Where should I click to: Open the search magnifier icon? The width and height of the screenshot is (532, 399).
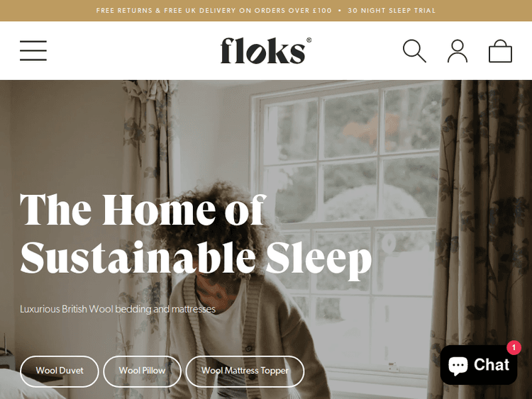click(x=414, y=51)
